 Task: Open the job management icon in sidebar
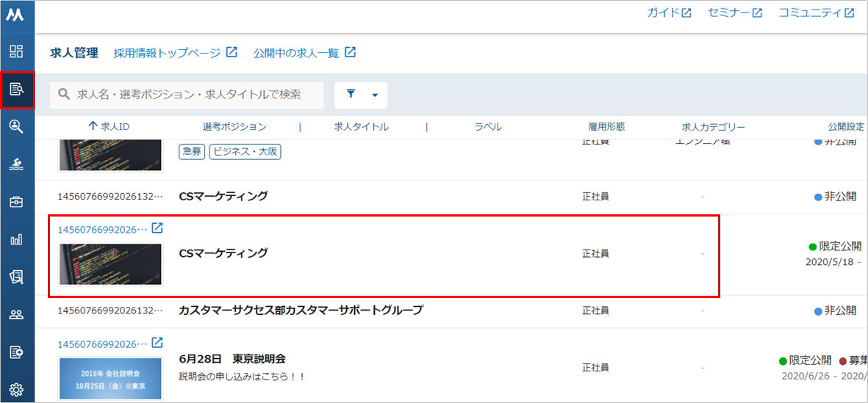point(17,89)
